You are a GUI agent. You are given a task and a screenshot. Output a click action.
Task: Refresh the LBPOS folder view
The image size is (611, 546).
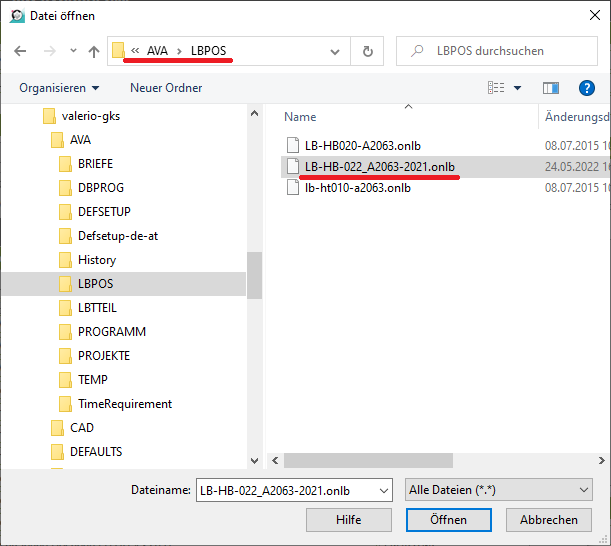coord(368,51)
